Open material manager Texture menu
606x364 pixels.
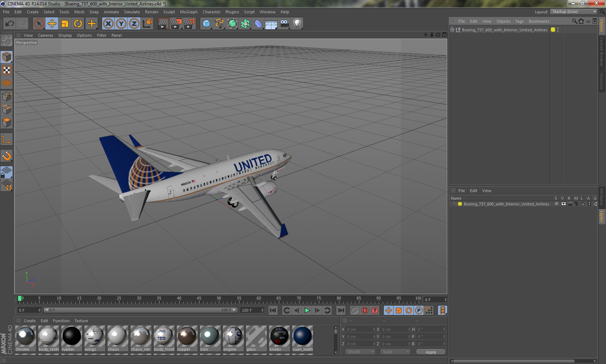tap(81, 321)
